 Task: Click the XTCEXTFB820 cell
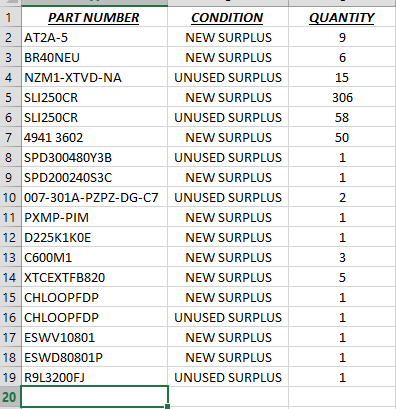tap(94, 277)
